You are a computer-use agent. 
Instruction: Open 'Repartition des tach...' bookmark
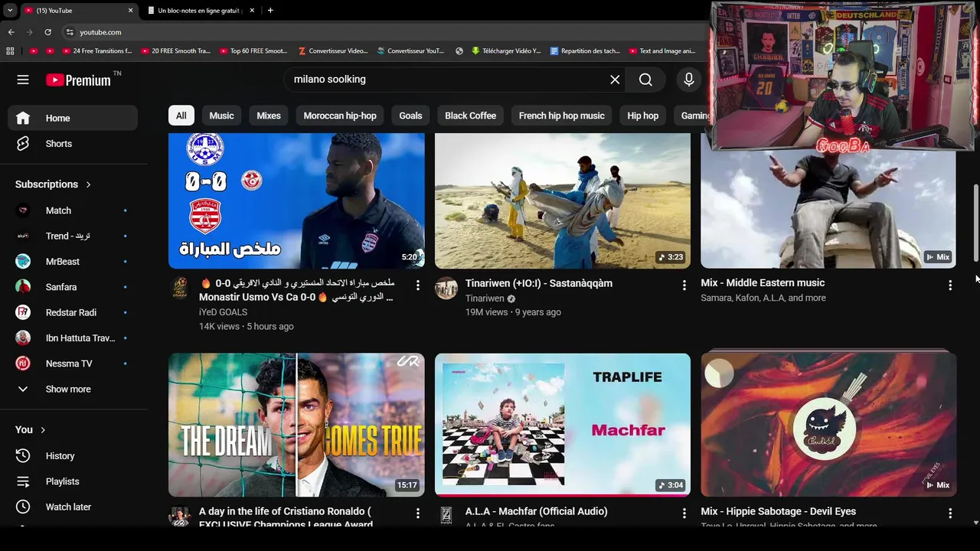585,51
